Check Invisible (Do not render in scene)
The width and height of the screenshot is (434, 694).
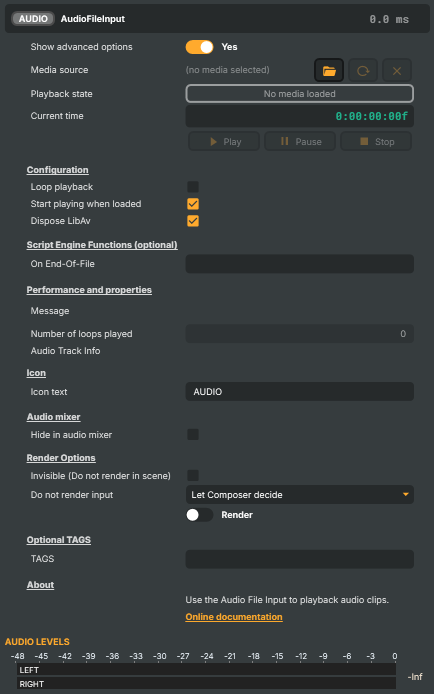click(193, 475)
